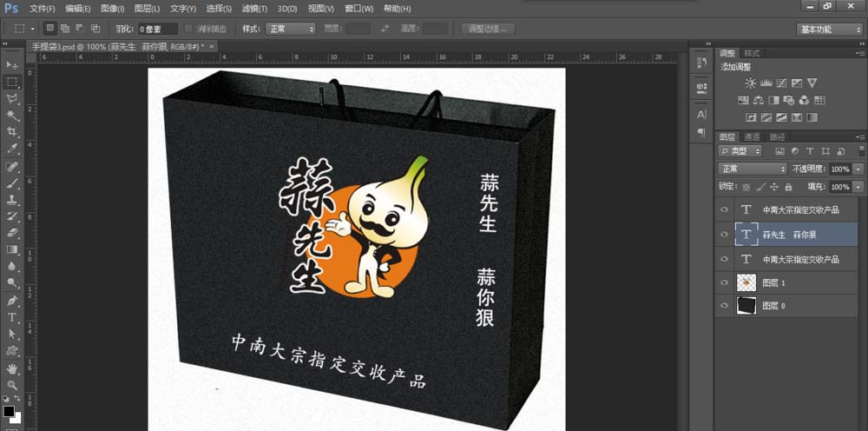
Task: Open the collapsed Paragraph panel icon
Action: (x=701, y=132)
